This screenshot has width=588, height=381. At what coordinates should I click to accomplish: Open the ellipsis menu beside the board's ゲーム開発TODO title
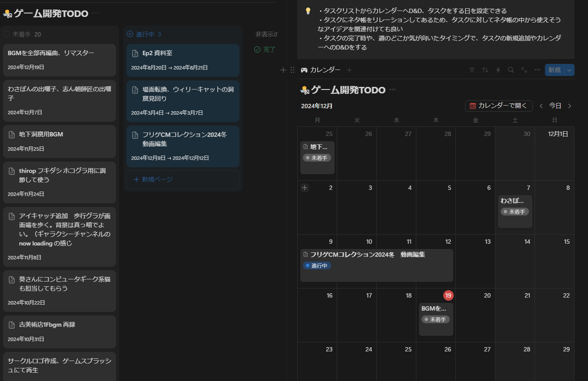[x=95, y=13]
